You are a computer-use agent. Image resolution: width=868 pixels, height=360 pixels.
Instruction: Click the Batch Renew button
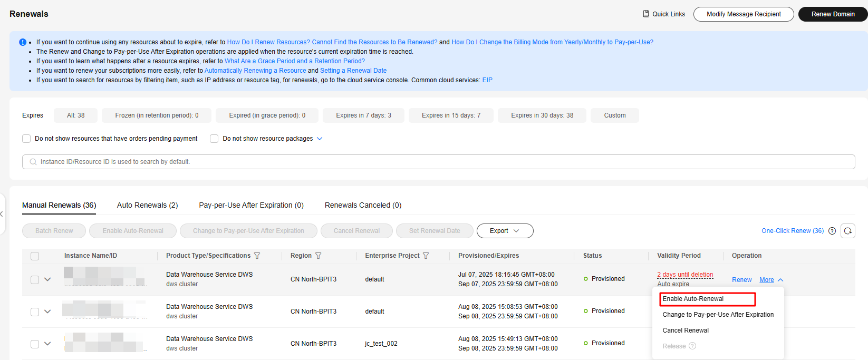(x=54, y=231)
